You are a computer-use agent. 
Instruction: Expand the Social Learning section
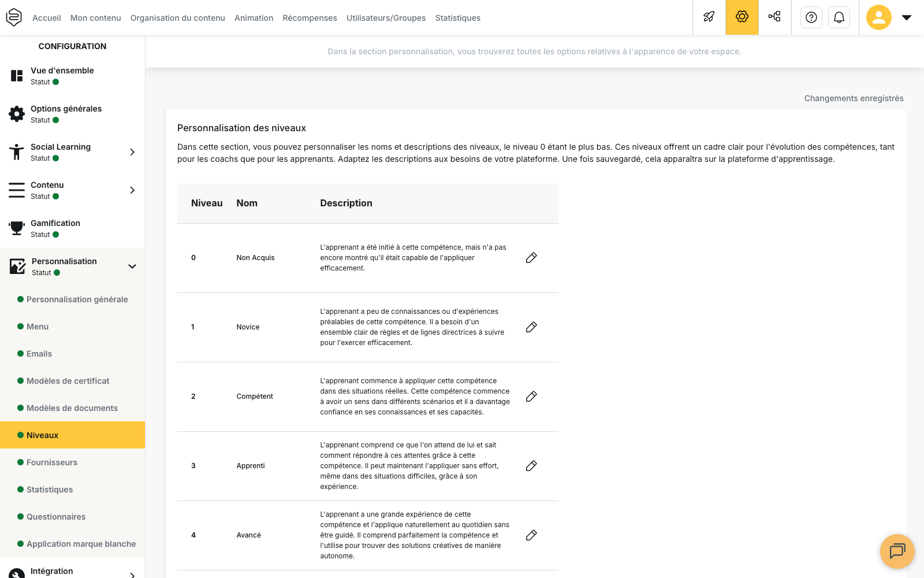point(132,152)
